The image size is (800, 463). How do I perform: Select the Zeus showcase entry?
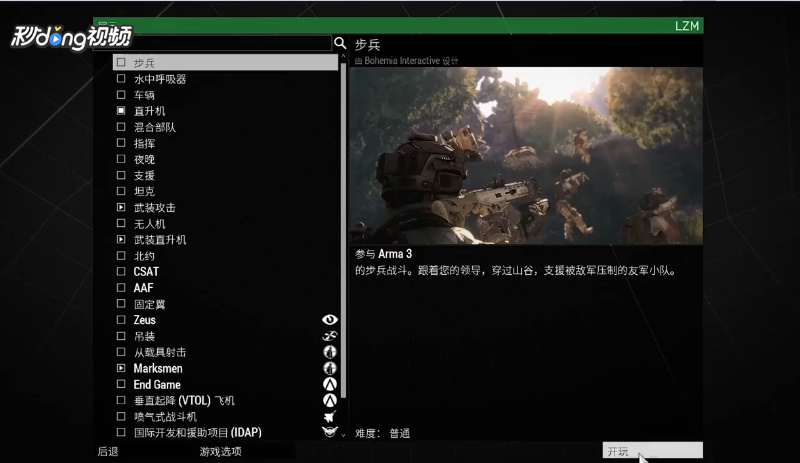point(225,320)
